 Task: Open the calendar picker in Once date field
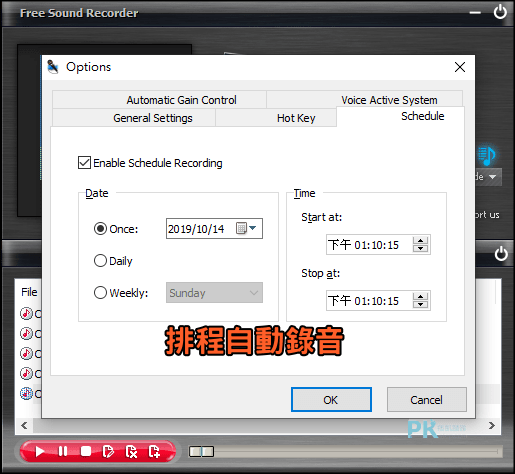point(246,228)
